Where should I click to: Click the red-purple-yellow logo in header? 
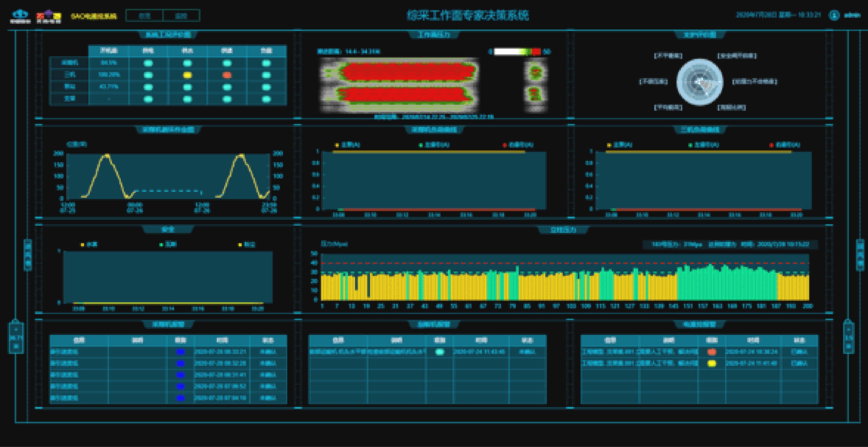49,16
